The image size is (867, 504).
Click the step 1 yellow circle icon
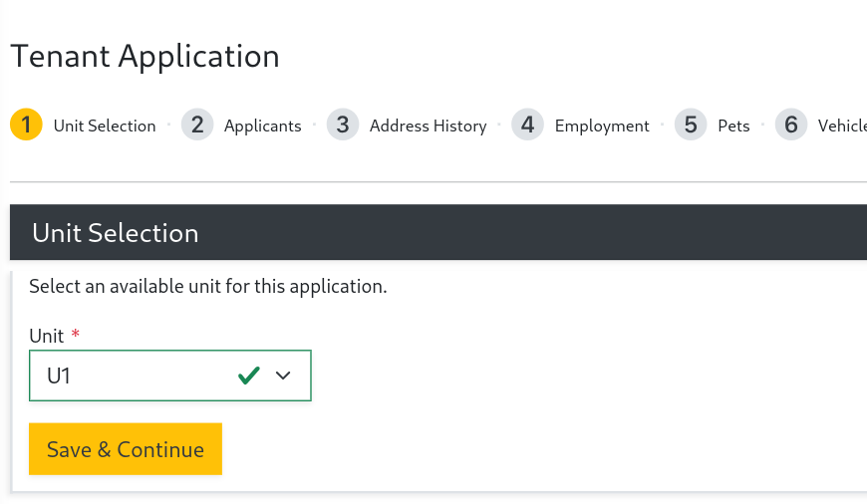point(26,125)
